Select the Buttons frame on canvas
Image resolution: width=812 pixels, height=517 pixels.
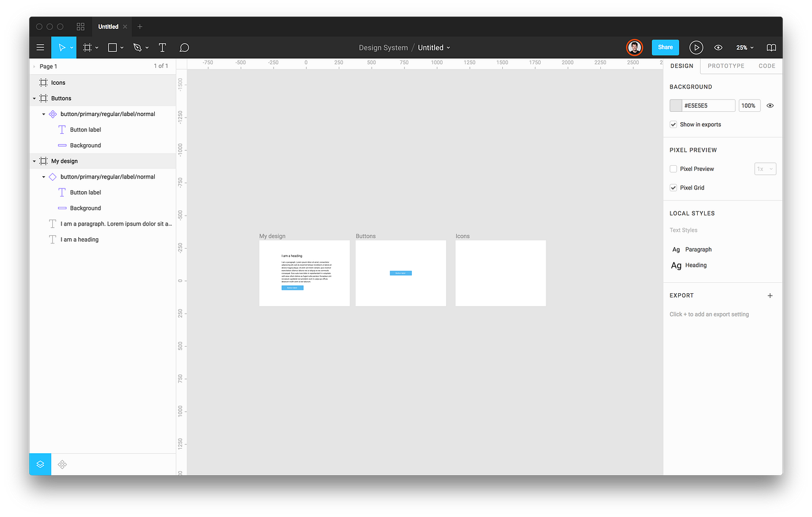401,273
